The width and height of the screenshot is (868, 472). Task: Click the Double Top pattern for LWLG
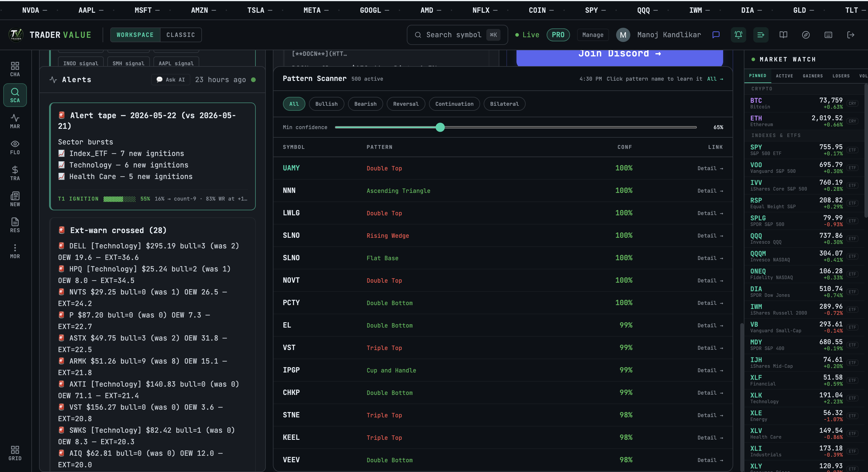tap(384, 213)
